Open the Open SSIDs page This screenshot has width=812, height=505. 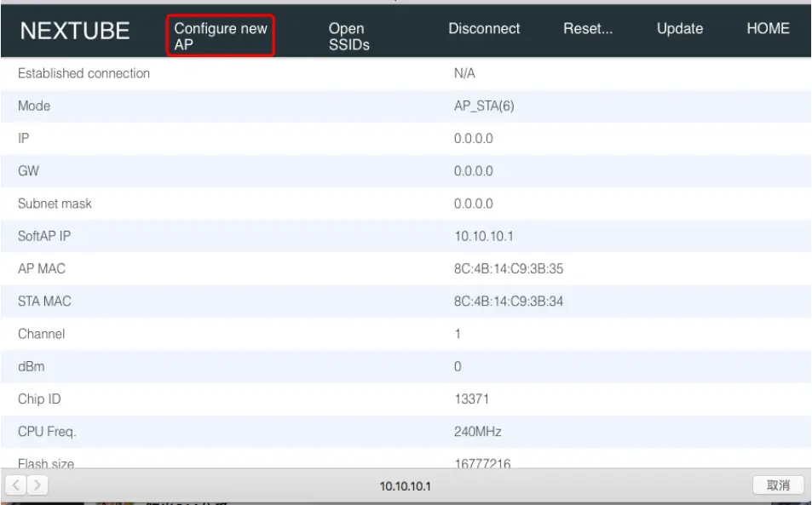[x=349, y=36]
